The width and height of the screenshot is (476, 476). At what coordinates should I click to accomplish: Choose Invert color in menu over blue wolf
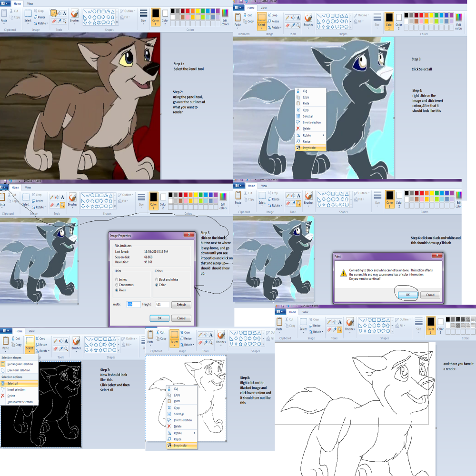(x=310, y=148)
